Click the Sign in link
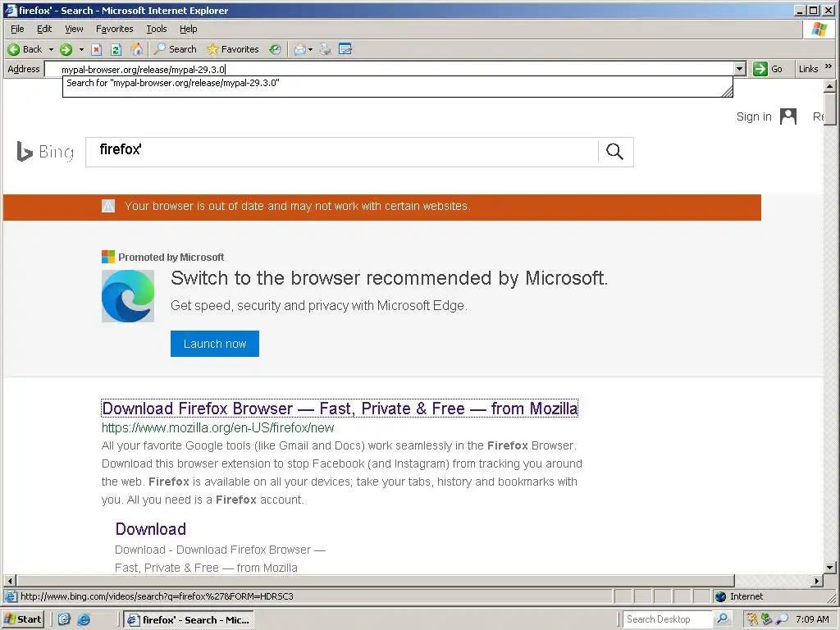 (754, 116)
